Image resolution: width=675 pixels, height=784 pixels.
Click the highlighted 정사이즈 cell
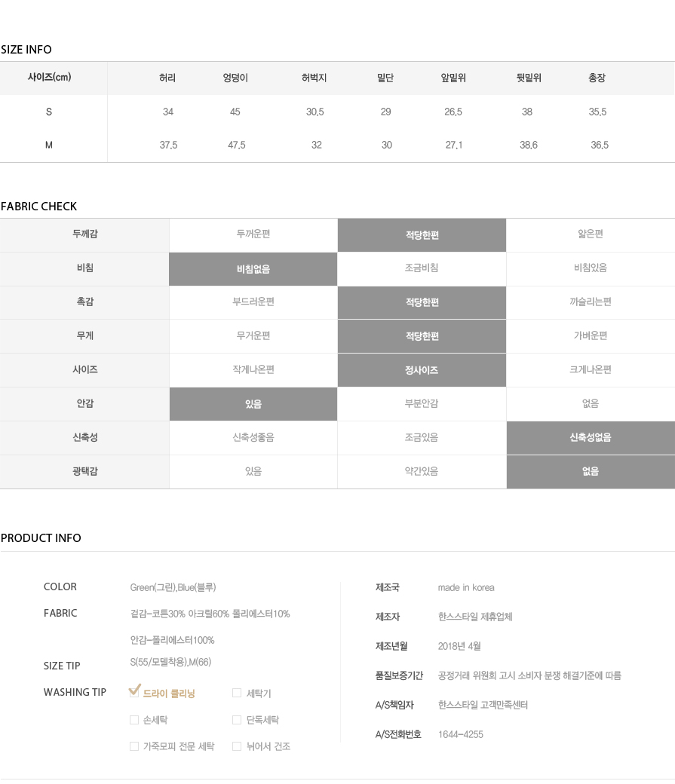(x=422, y=370)
